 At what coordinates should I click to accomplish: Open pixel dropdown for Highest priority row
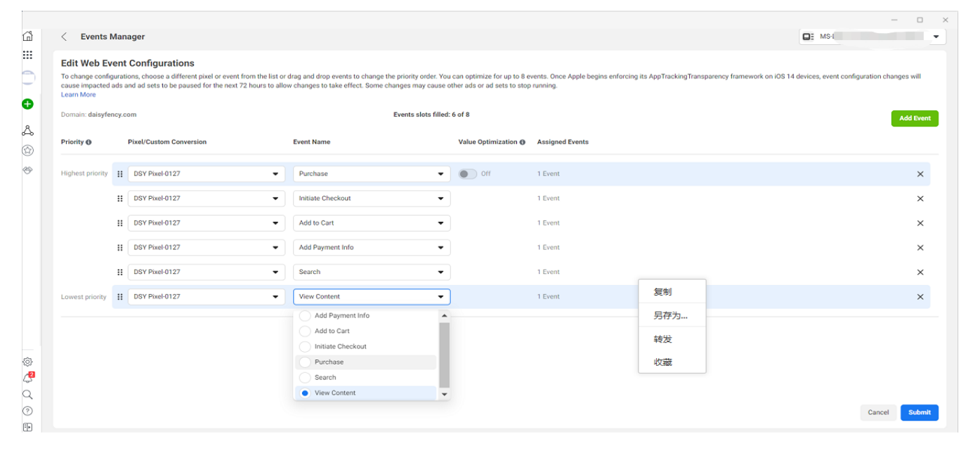pyautogui.click(x=206, y=174)
